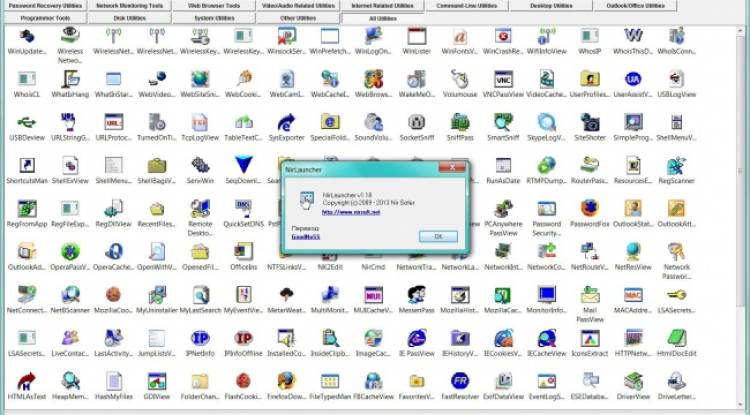Launch the GDIView utility
This screenshot has height=415, width=750.
(157, 382)
